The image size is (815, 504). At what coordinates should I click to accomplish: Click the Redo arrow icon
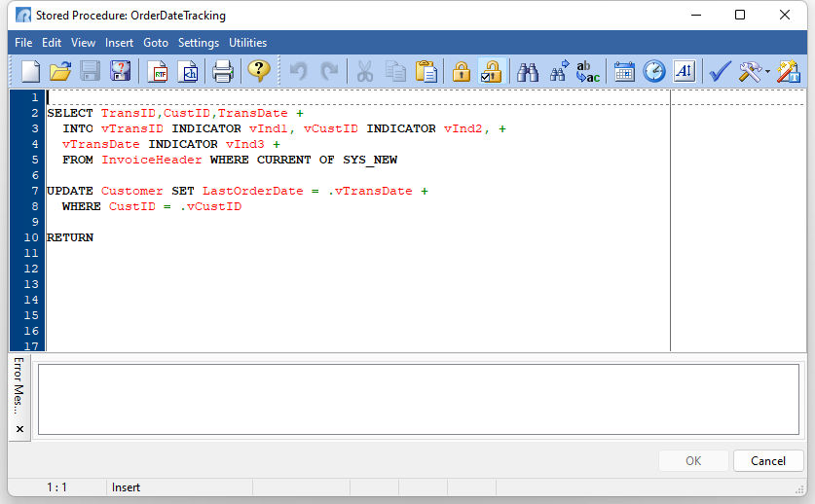[329, 72]
